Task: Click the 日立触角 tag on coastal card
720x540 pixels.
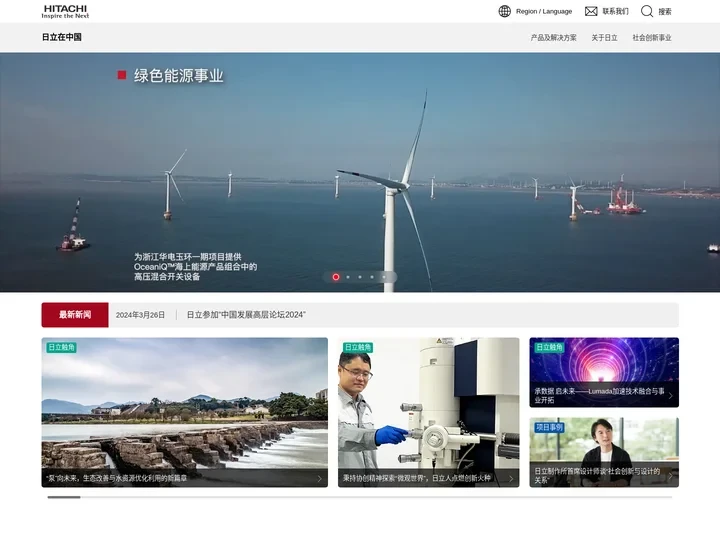Action: [x=62, y=347]
